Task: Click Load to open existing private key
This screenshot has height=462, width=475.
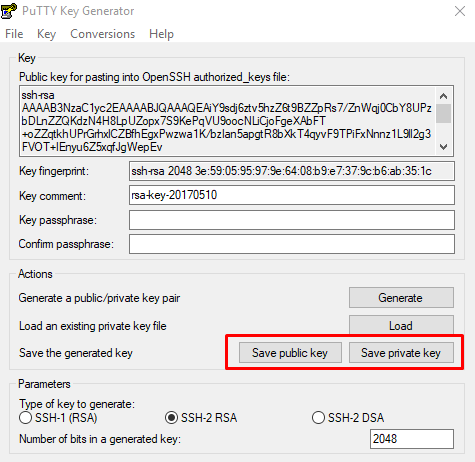Action: pyautogui.click(x=401, y=325)
